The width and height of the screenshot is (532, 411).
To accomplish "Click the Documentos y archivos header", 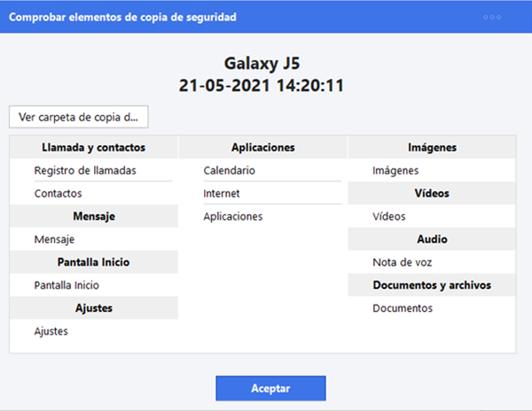I will [x=432, y=285].
